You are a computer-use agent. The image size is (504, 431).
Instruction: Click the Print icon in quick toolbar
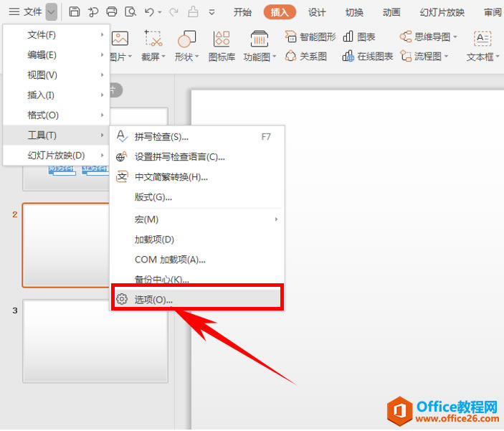pos(112,12)
